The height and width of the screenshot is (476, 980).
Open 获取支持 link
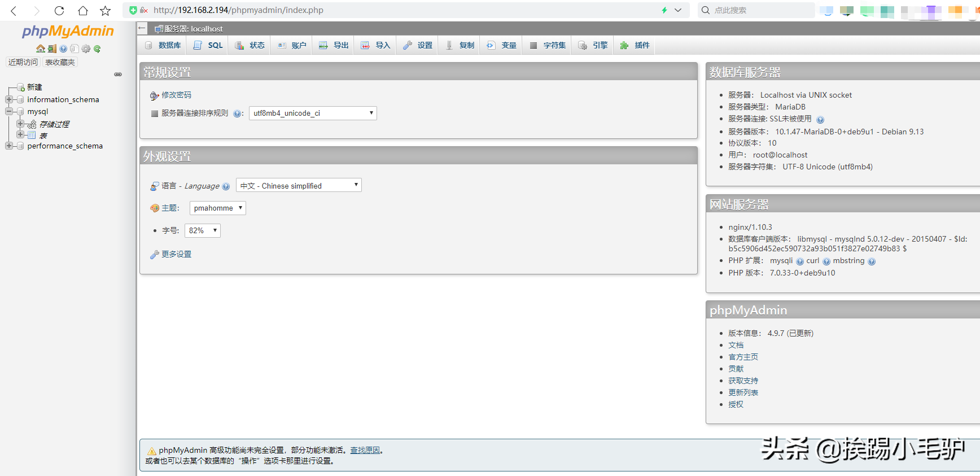743,381
